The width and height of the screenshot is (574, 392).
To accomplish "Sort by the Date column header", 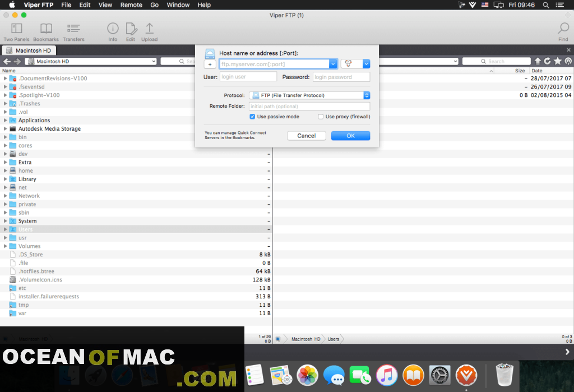I will point(537,71).
